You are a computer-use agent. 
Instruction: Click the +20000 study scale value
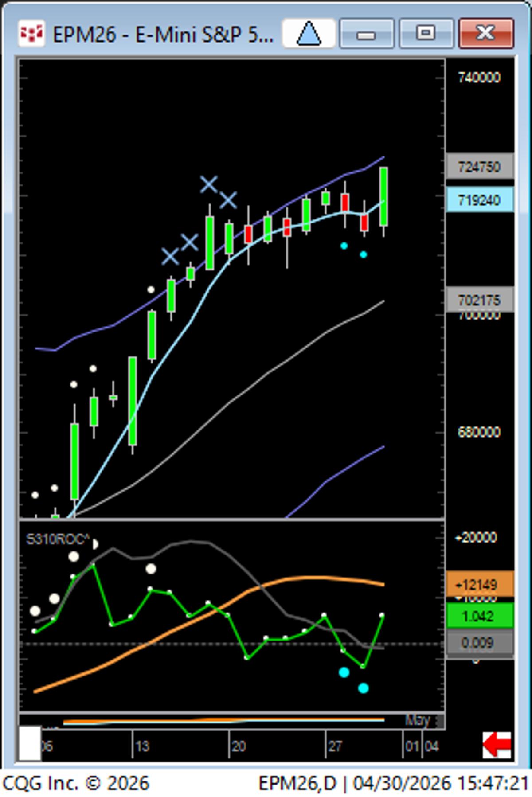[x=476, y=538]
